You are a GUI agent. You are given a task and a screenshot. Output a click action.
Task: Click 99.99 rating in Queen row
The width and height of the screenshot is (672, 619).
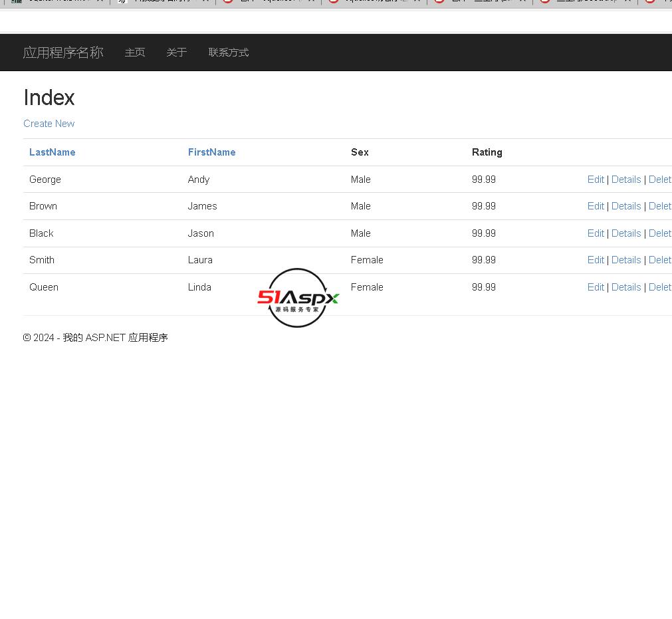483,287
